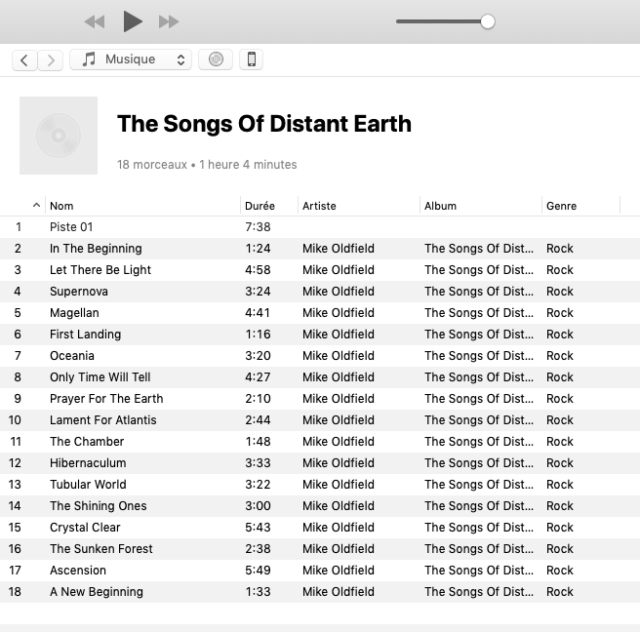Screen dimensions: 640x632
Task: Click the rewind previous track button
Action: (95, 22)
